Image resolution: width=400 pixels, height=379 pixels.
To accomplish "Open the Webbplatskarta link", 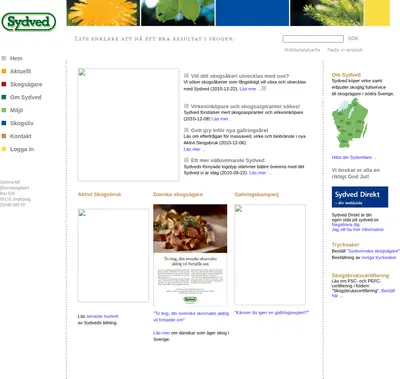I will point(302,50).
